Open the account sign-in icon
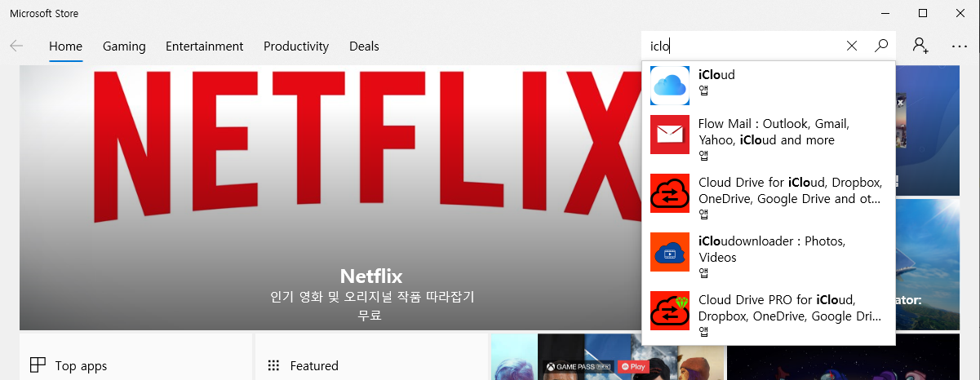 pos(921,46)
